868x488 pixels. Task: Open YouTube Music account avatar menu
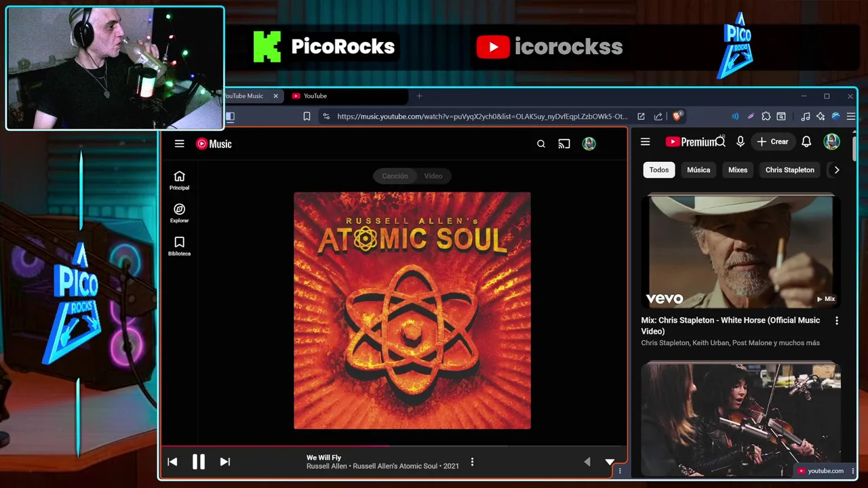[589, 144]
